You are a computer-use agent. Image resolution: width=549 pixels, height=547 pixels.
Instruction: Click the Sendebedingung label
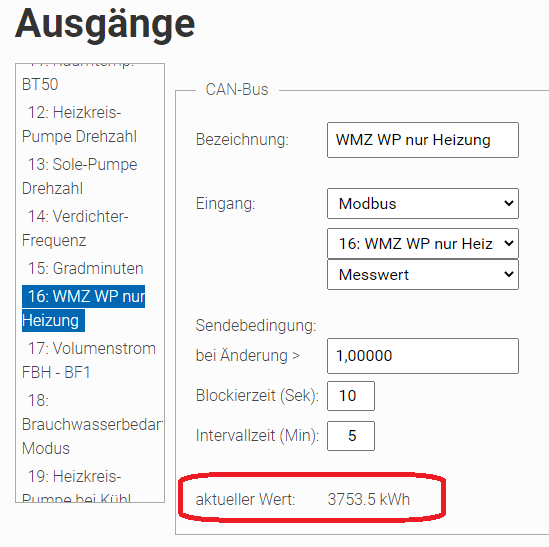(256, 326)
